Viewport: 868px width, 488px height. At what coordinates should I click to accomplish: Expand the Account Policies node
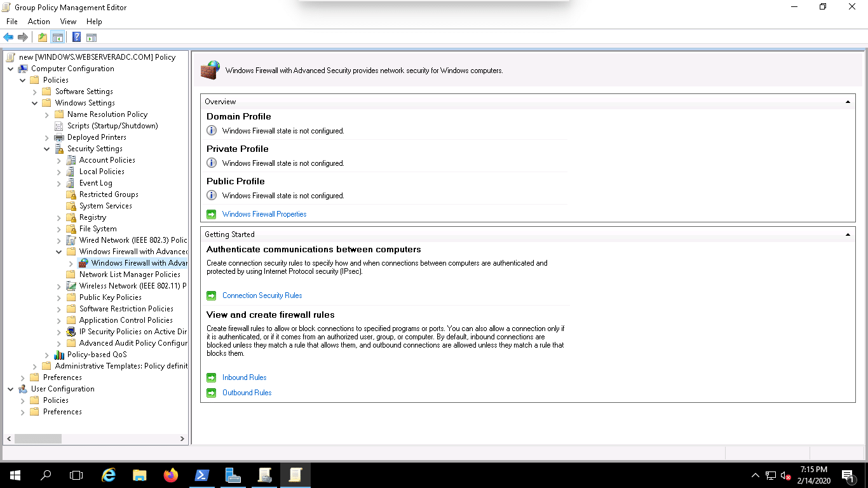point(59,160)
